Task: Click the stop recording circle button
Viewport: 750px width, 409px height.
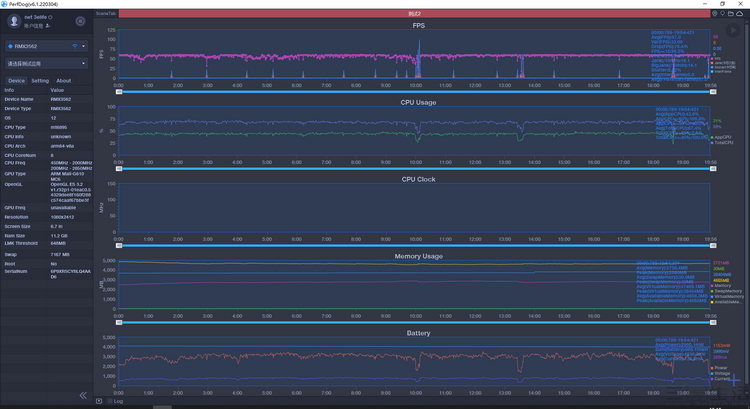Action: (80, 21)
